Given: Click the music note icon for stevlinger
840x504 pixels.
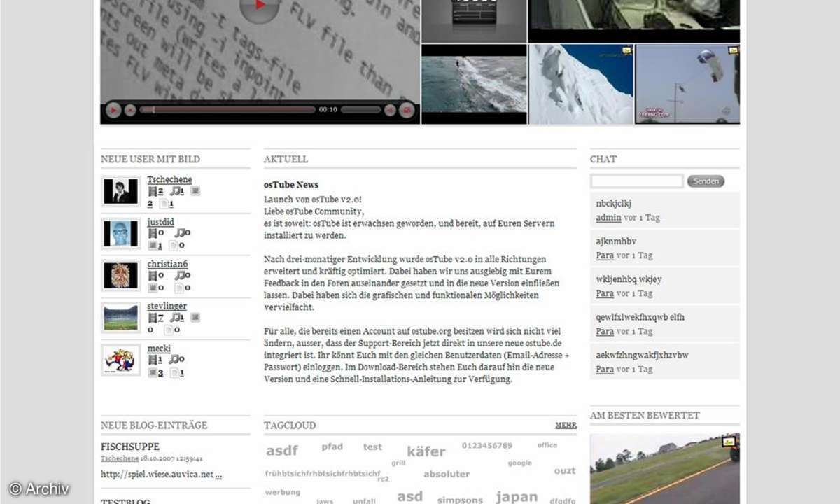Looking at the screenshot, I should click(x=174, y=318).
